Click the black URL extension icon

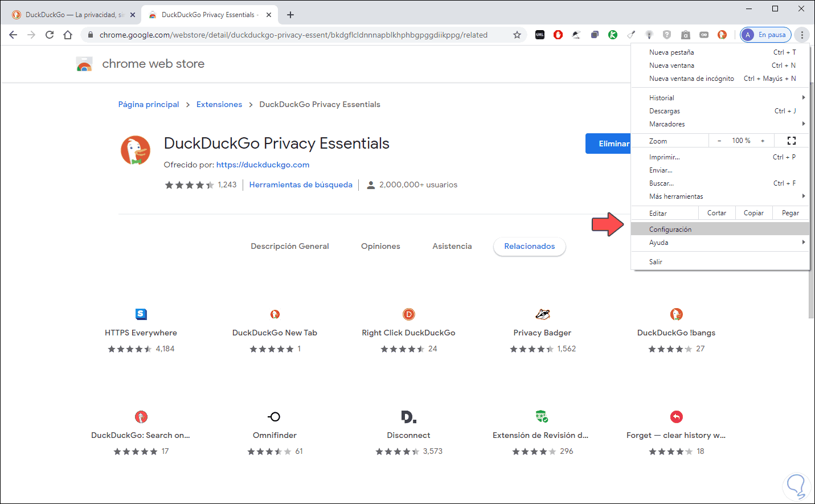tap(540, 35)
